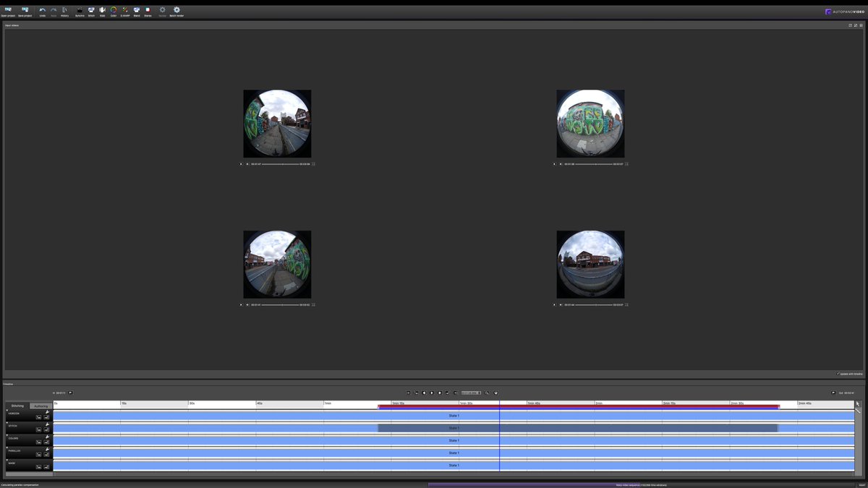
Task: Toggle mute on the top-left video
Action: point(247,164)
